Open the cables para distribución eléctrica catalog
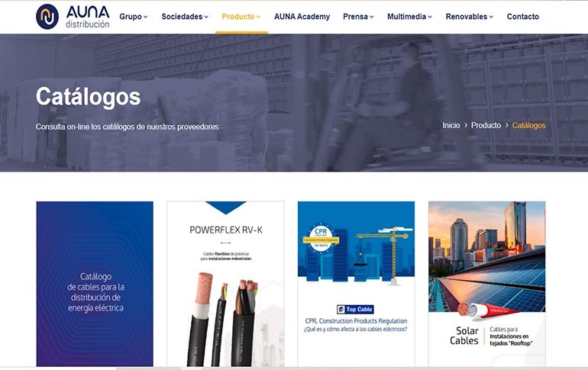 [95, 284]
